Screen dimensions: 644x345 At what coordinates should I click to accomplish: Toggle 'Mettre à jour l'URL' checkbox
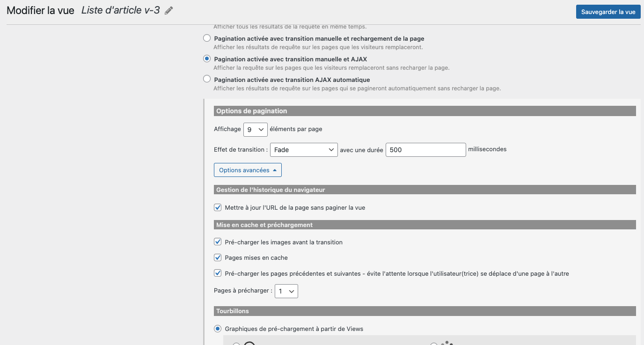[218, 207]
